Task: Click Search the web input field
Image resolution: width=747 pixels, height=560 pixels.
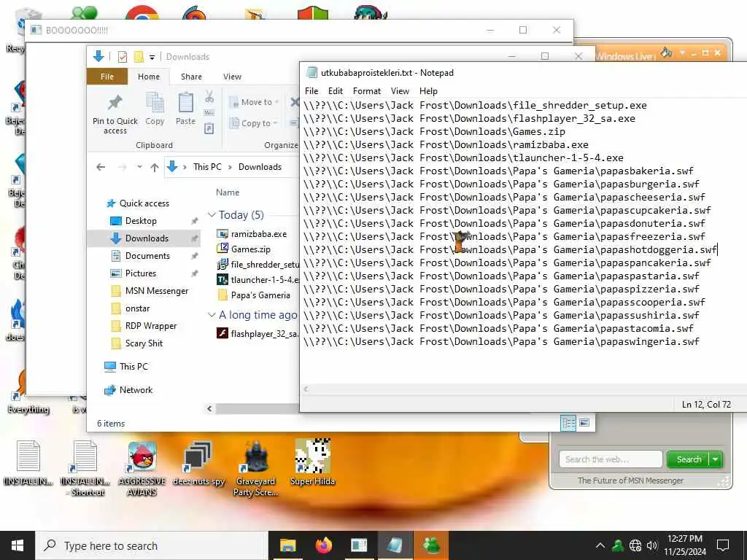Action: click(x=611, y=459)
